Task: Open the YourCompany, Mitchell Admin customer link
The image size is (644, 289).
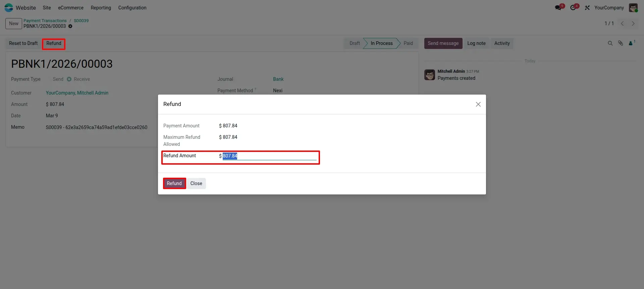Action: pos(77,93)
